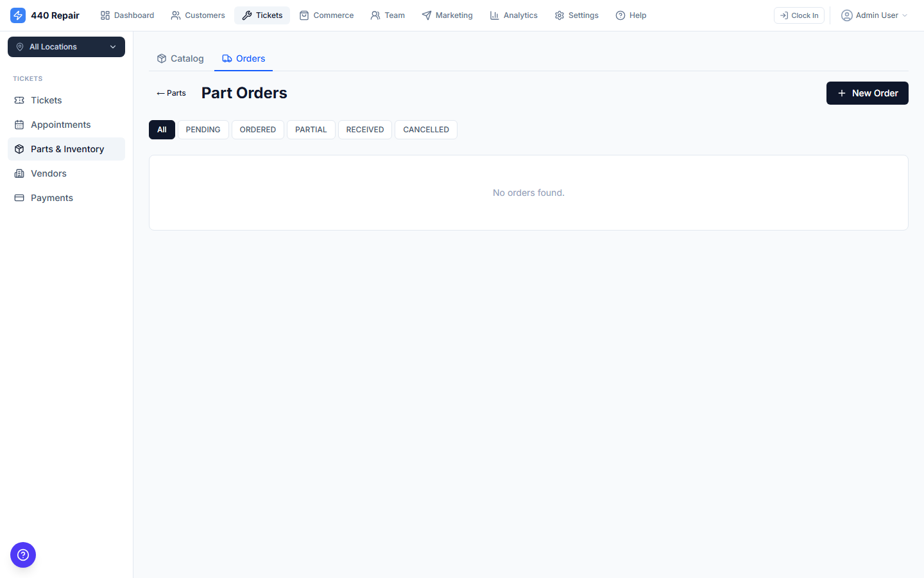Select the Customers people icon
Screen dimensions: 924x578
[x=175, y=15]
